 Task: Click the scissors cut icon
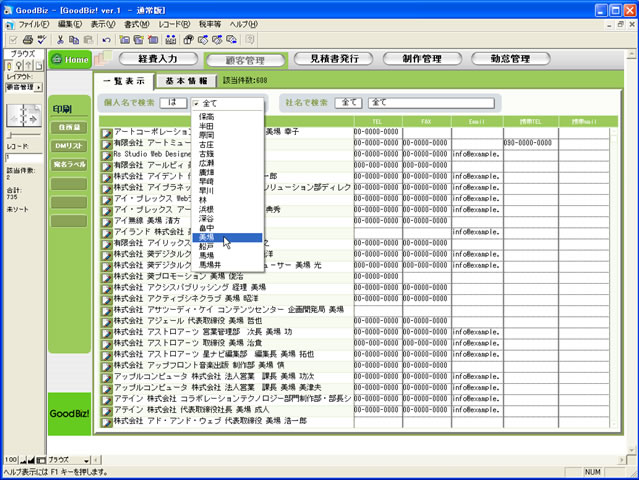coord(60,40)
